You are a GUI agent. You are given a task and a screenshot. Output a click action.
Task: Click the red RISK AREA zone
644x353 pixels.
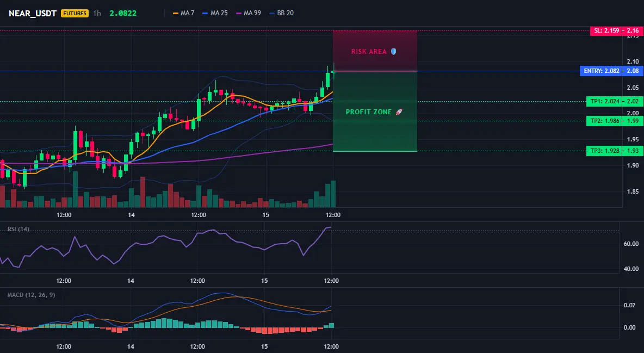[x=375, y=51]
